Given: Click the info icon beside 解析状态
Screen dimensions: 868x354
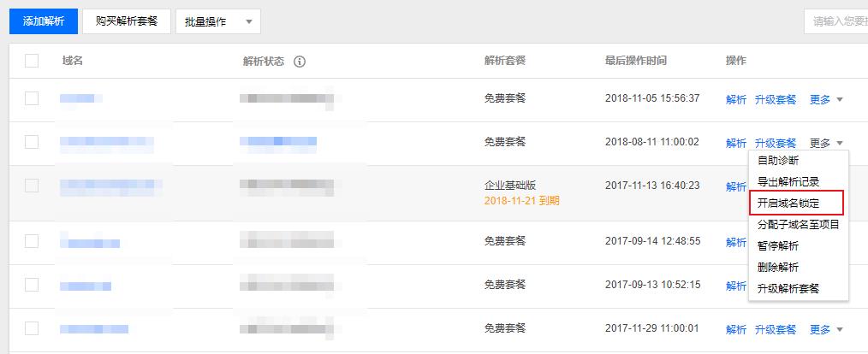Looking at the screenshot, I should coord(300,62).
